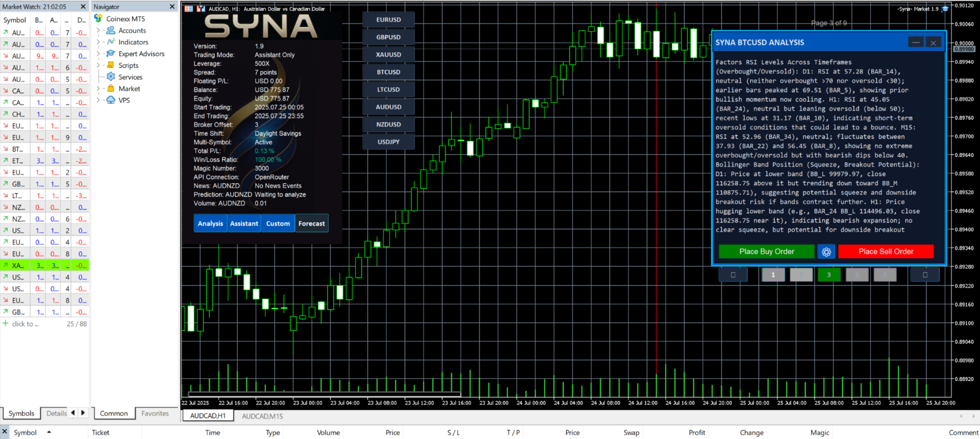Expand the Expert Advisors tree node
The height and width of the screenshot is (439, 980).
pyautogui.click(x=99, y=54)
